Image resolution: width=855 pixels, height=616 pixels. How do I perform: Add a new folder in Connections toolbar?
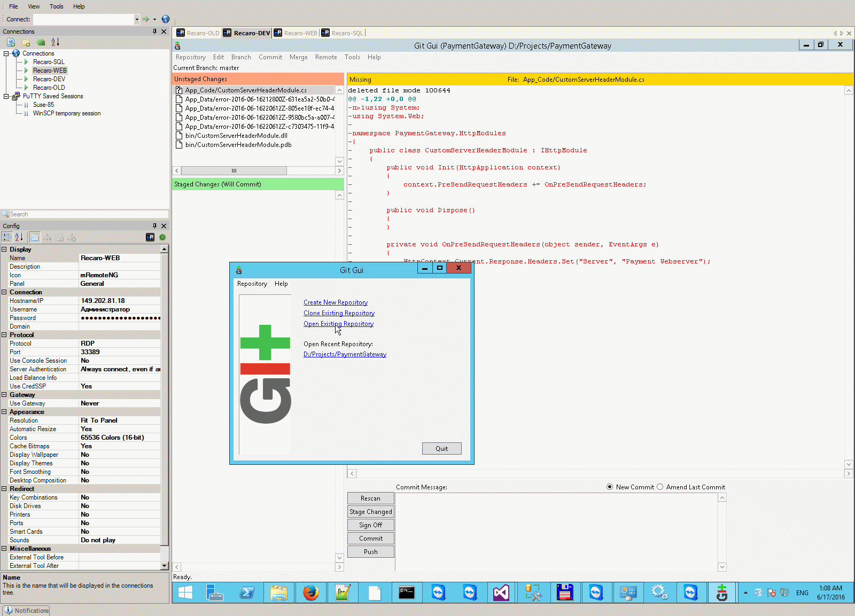pyautogui.click(x=26, y=42)
